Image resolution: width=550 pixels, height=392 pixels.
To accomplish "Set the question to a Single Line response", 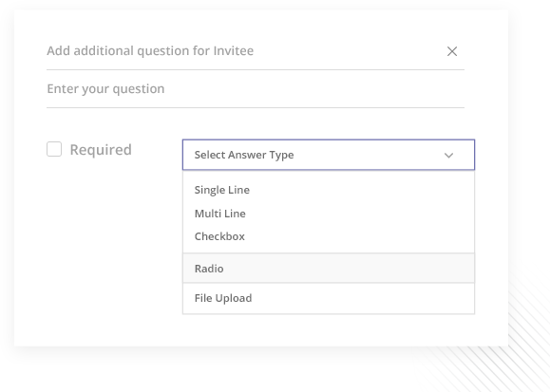I will pos(329,190).
